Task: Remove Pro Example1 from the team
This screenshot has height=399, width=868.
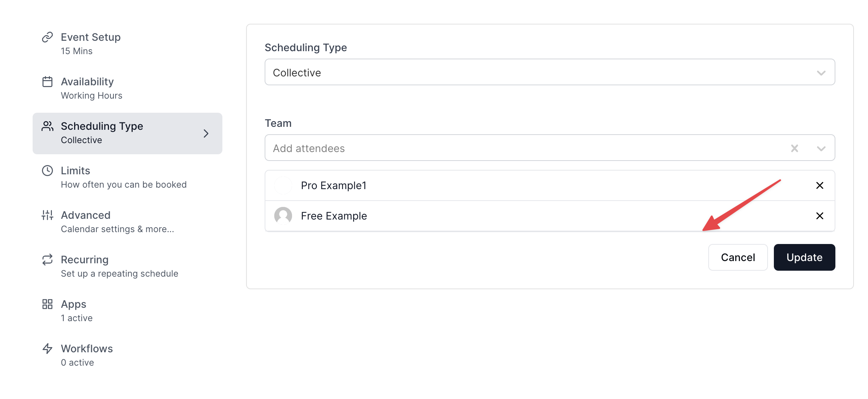Action: [x=819, y=185]
